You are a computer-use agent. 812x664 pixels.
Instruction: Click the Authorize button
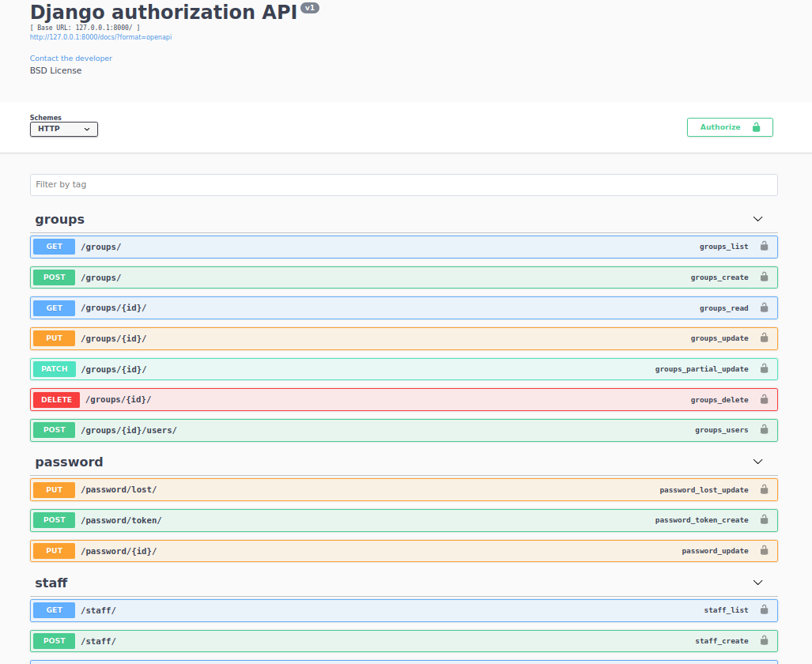point(730,127)
